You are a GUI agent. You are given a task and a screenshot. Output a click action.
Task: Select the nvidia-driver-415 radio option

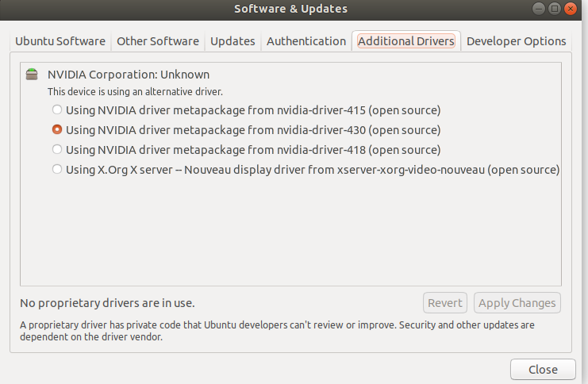coord(56,109)
